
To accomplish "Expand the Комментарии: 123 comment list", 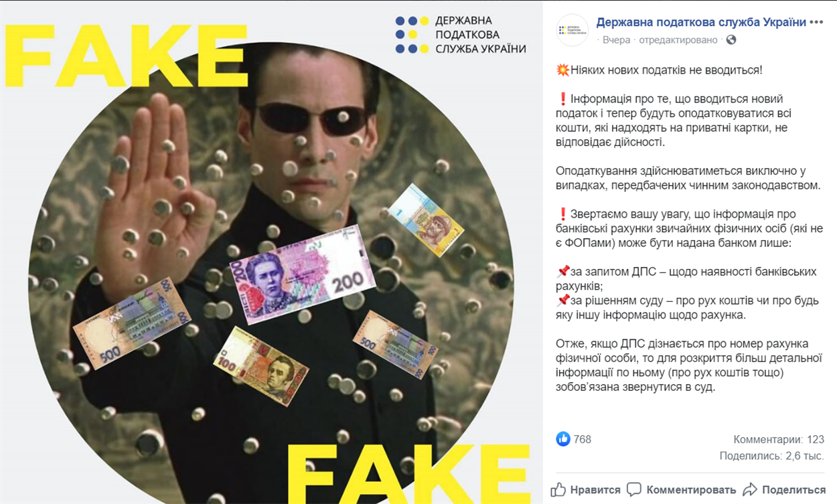I will point(779,440).
